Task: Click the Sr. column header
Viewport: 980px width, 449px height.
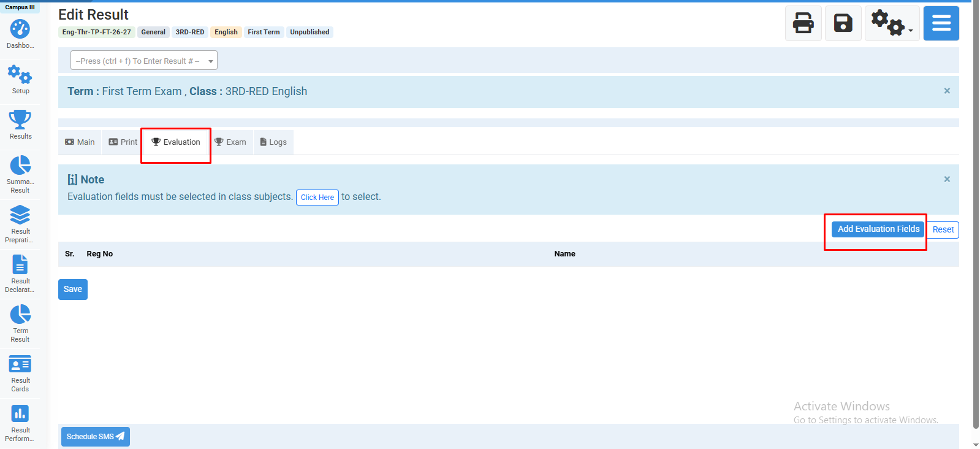Action: coord(70,254)
